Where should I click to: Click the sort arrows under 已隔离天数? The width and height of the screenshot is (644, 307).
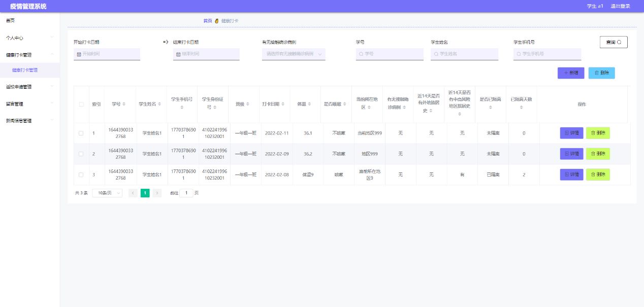[521, 108]
